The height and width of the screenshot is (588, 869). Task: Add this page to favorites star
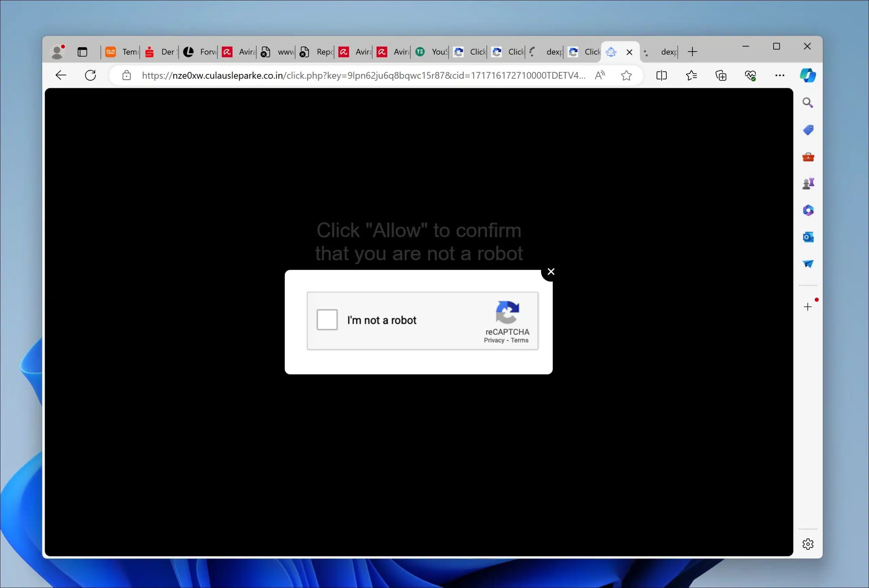pos(626,76)
